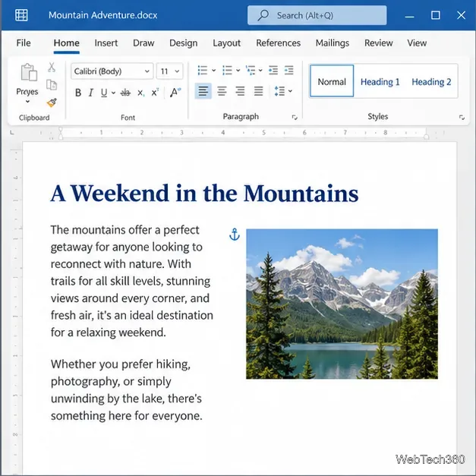The height and width of the screenshot is (476, 476).
Task: Open underline style dropdown arrow
Action: pyautogui.click(x=114, y=93)
